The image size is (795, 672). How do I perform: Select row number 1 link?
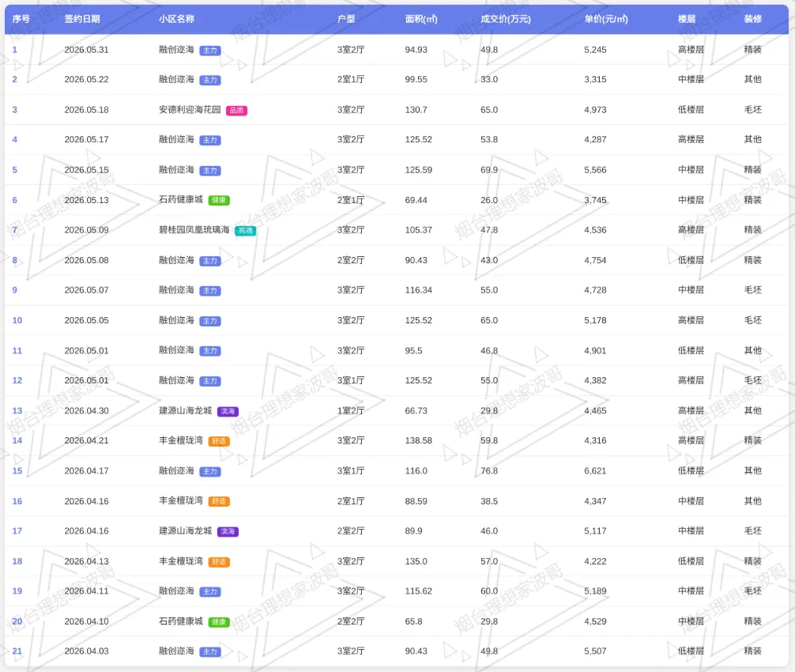coord(15,50)
